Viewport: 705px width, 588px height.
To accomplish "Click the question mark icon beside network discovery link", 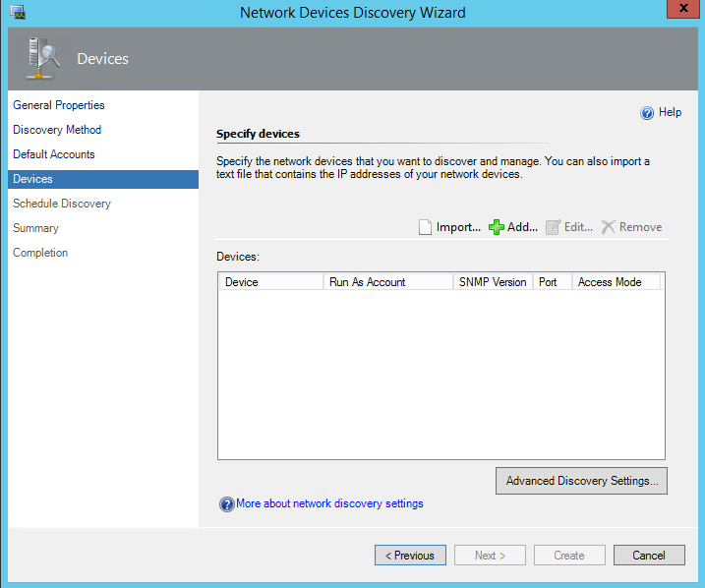I will click(x=226, y=504).
